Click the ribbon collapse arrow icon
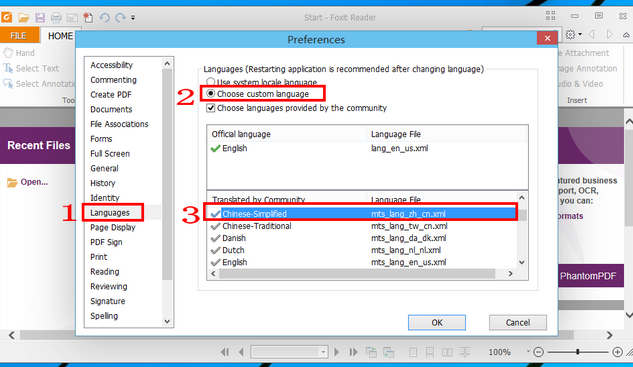The image size is (633, 367). (626, 35)
